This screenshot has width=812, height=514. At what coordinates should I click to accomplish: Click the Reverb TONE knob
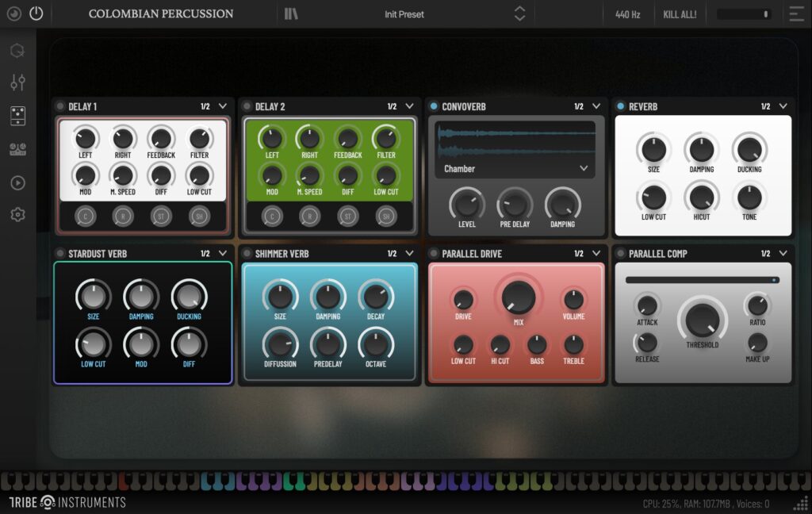pyautogui.click(x=749, y=198)
